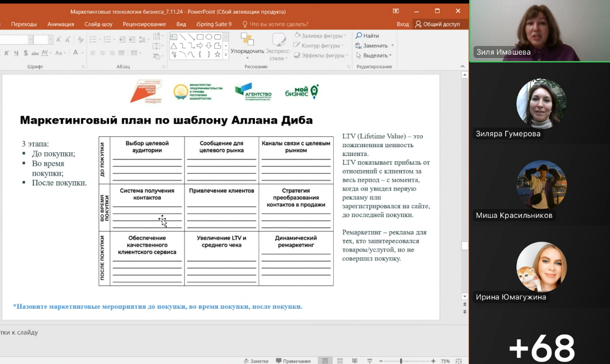Screen dimensions: 610x364
Task: Switch to the Рецензирование tab
Action: click(144, 24)
